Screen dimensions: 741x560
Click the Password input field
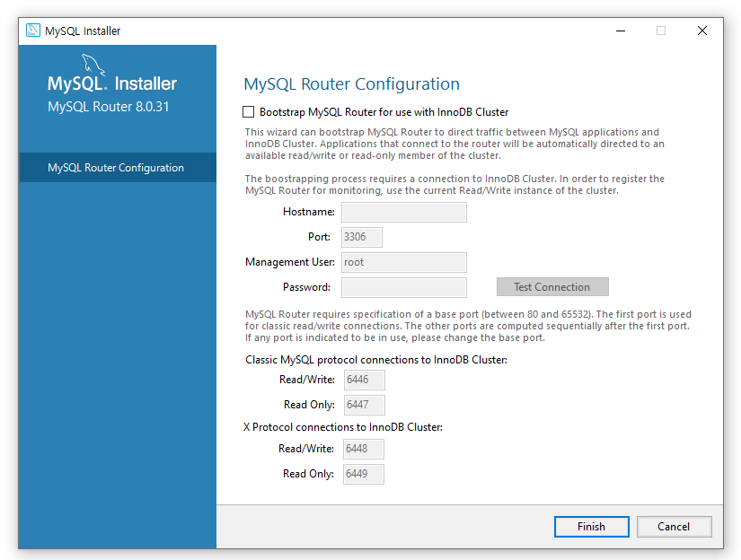point(404,287)
